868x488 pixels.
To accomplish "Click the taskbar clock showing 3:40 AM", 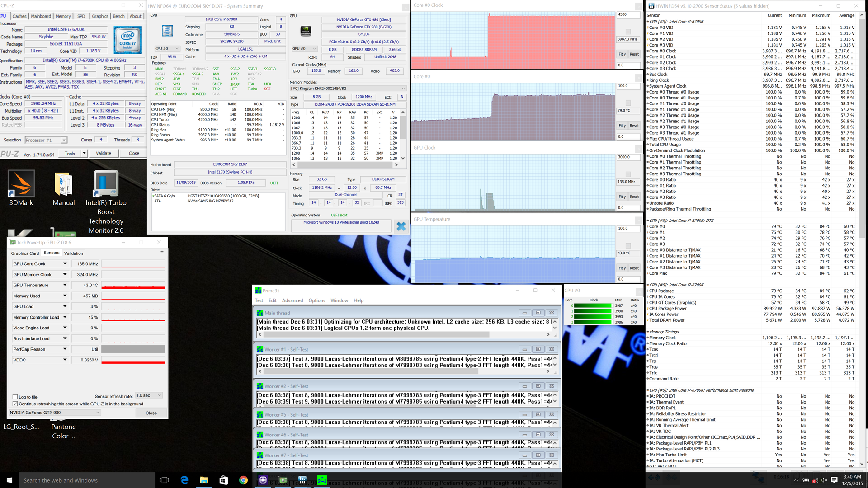I will 852,480.
